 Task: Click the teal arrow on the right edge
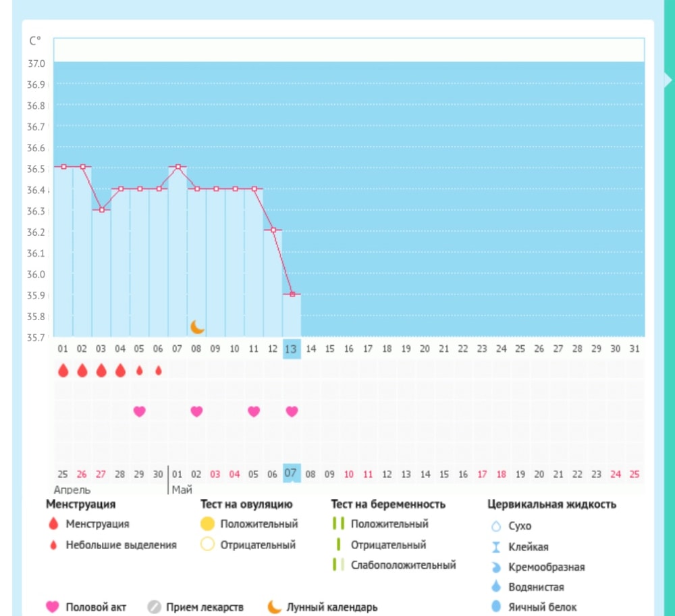667,80
